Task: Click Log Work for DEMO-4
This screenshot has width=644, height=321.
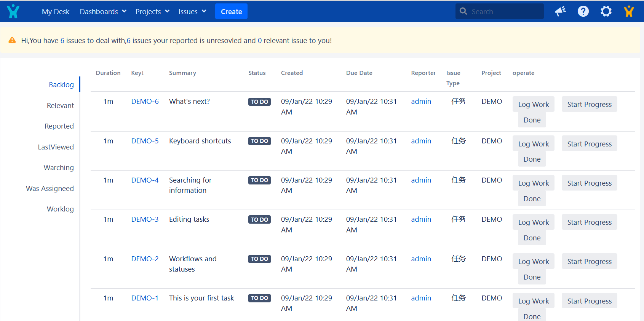Action: pyautogui.click(x=534, y=183)
